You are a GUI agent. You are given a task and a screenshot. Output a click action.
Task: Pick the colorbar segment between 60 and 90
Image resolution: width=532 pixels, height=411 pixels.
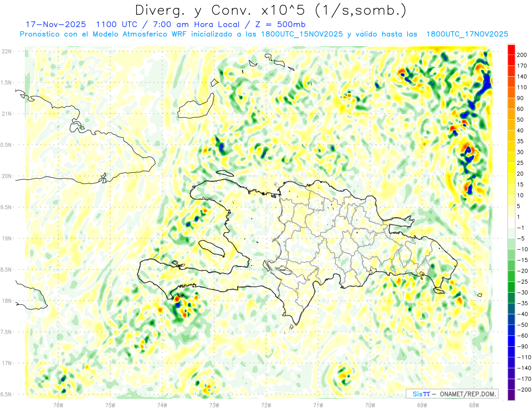(x=511, y=103)
